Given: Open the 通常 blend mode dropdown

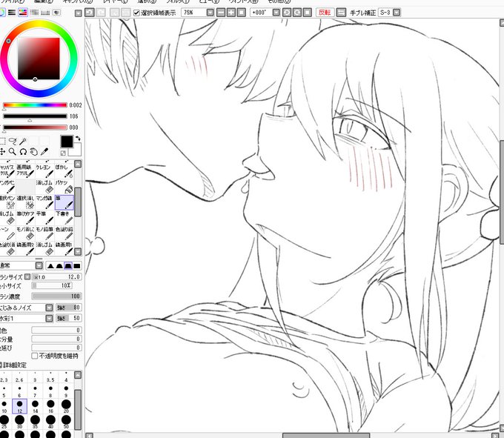Looking at the screenshot, I should pos(39,266).
